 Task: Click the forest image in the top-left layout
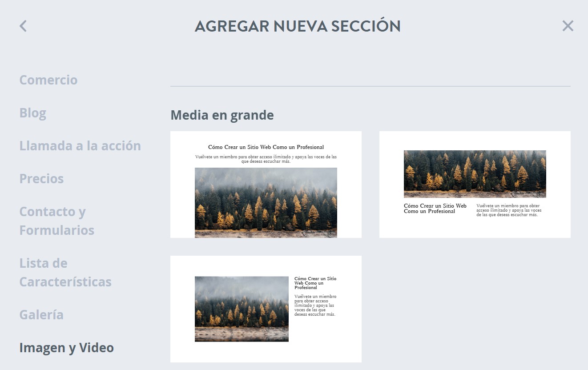click(x=266, y=202)
